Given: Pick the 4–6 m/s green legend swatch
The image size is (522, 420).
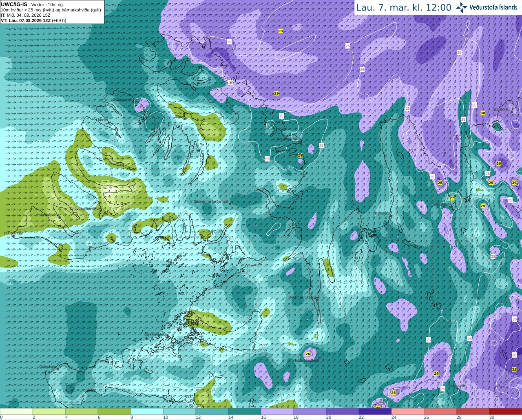Looking at the screenshot, I should (82, 411).
